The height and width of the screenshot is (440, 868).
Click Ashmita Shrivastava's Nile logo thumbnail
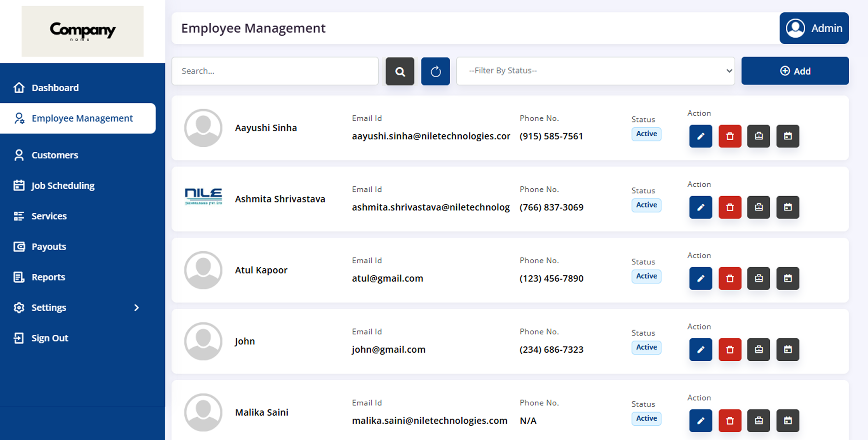point(203,196)
